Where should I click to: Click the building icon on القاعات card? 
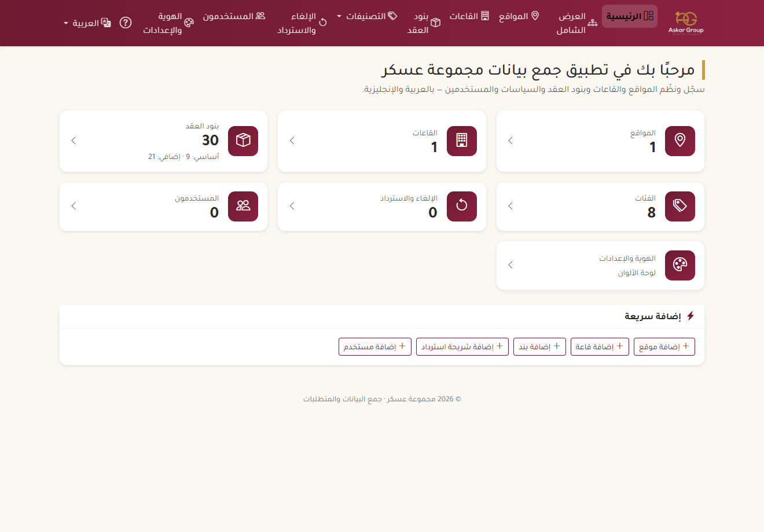[462, 141]
